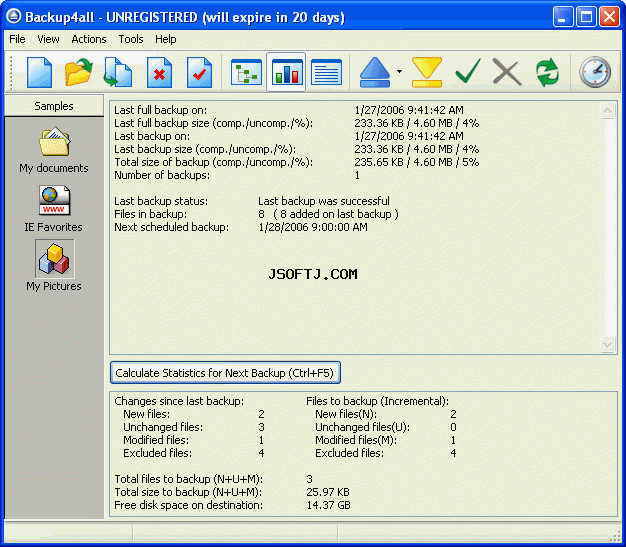Click Calculate Statistics for Next Backup button

(225, 373)
